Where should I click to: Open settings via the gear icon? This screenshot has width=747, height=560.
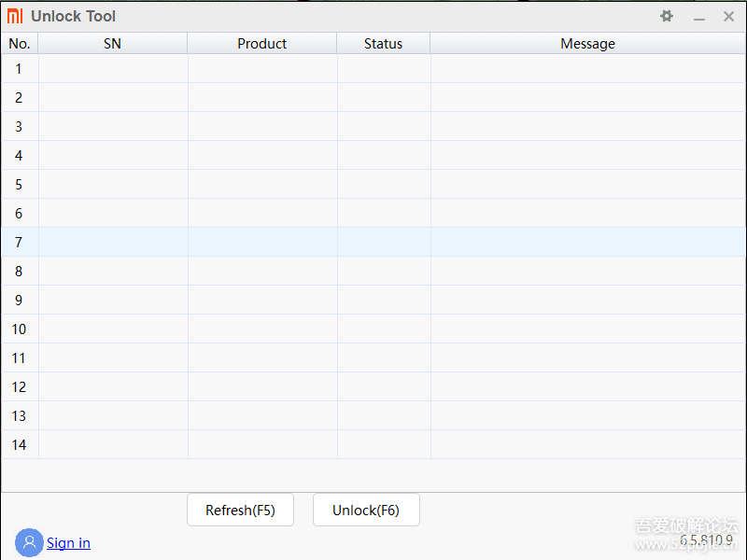pos(667,16)
